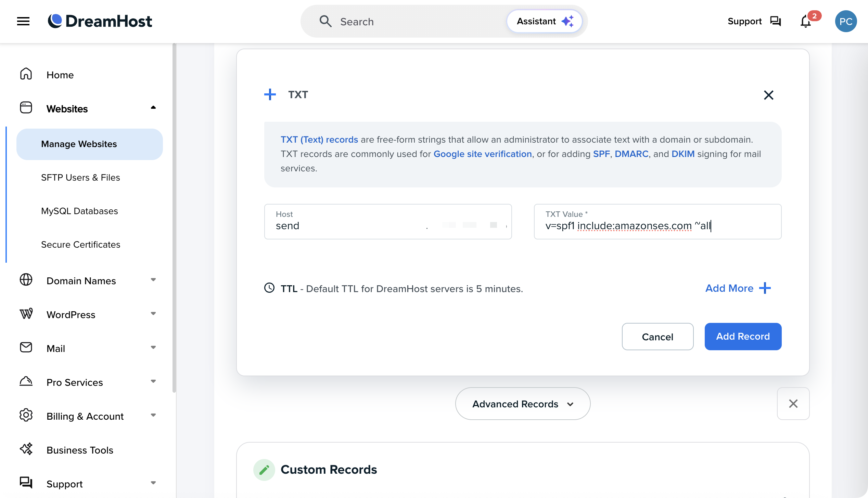Click inside the TXT Value field

657,225
